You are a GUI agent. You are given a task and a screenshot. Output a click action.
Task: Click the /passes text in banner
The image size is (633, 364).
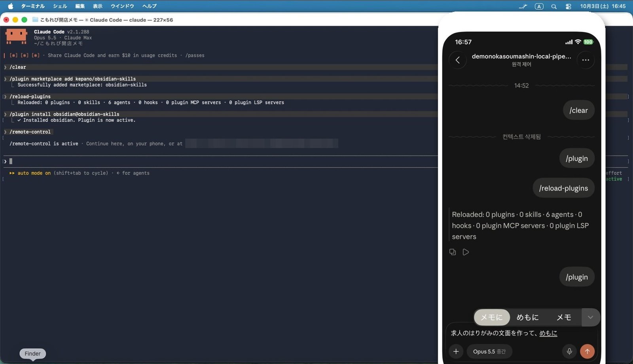(x=195, y=55)
